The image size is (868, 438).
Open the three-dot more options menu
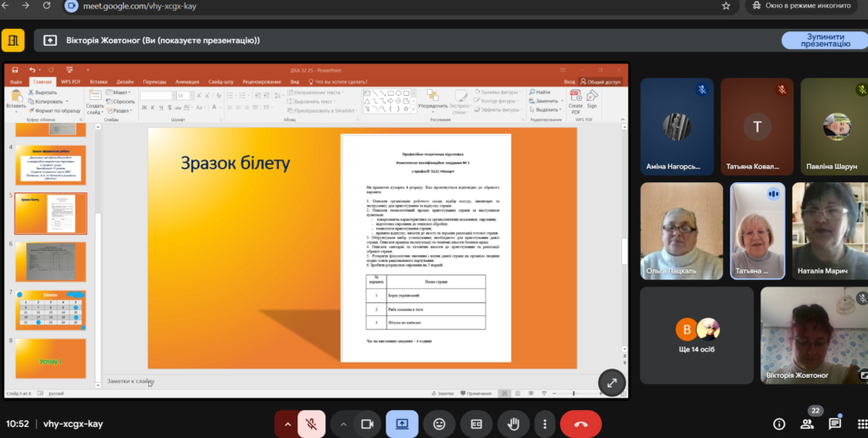pos(545,424)
